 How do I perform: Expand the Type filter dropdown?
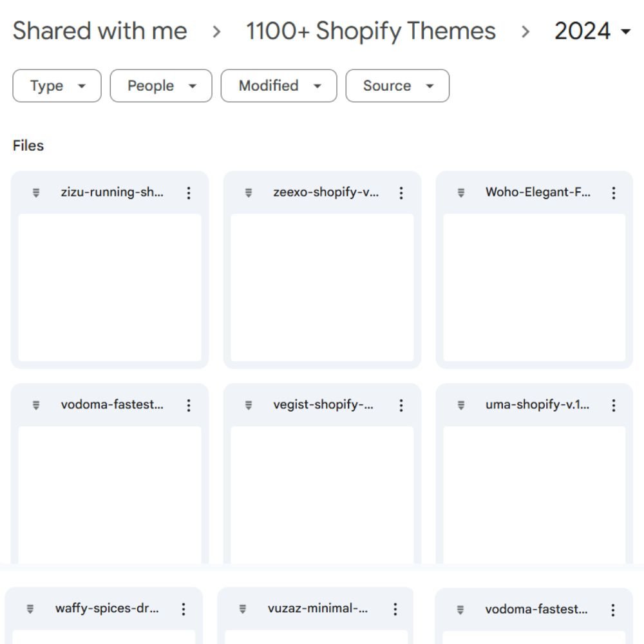(57, 86)
